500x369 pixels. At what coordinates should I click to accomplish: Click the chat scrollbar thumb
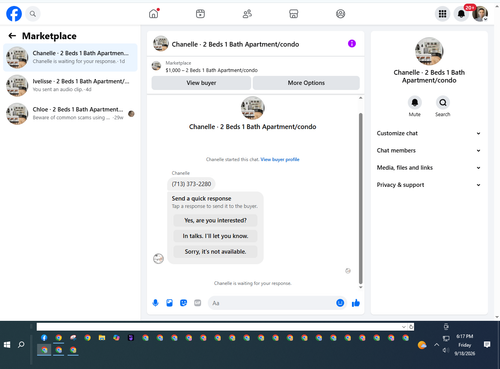click(360, 198)
